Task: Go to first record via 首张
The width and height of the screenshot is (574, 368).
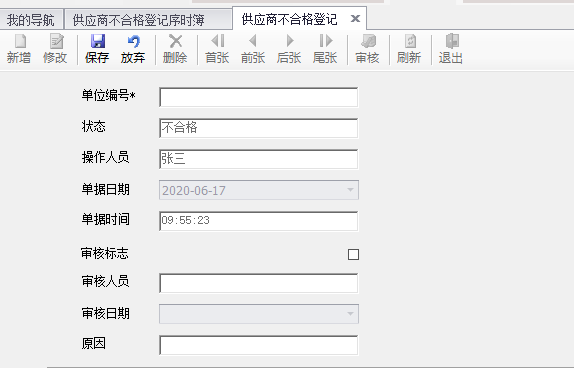Action: click(217, 49)
